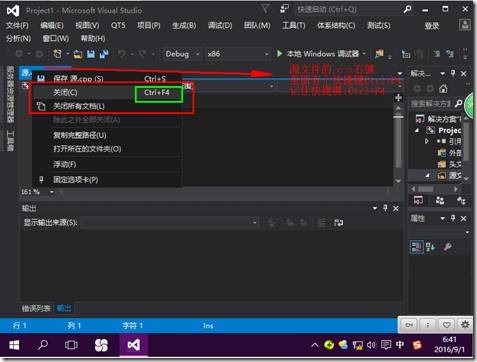
Task: Switch to the 输出 tab at the bottom
Action: point(64,308)
